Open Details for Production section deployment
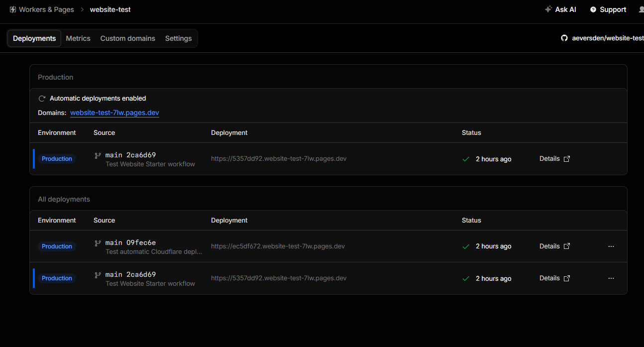Screen dimensions: 644x347 pos(549,159)
